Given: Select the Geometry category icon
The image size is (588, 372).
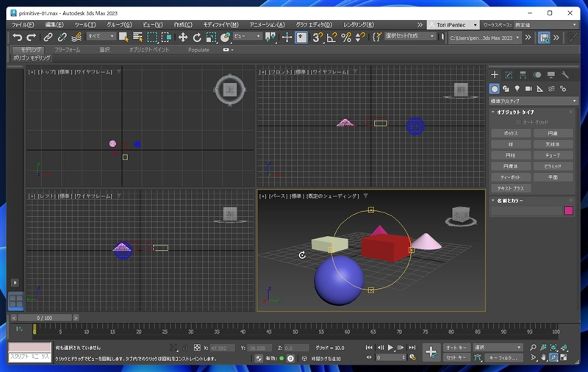Looking at the screenshot, I should point(495,89).
